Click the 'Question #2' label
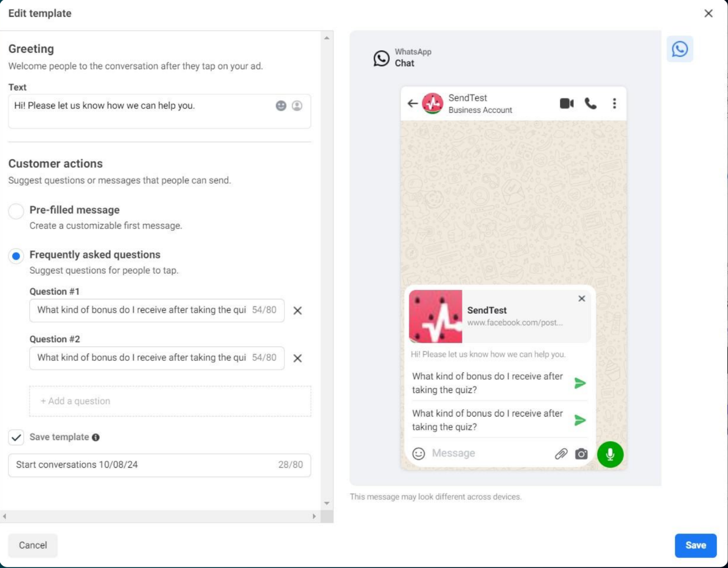 (x=55, y=339)
